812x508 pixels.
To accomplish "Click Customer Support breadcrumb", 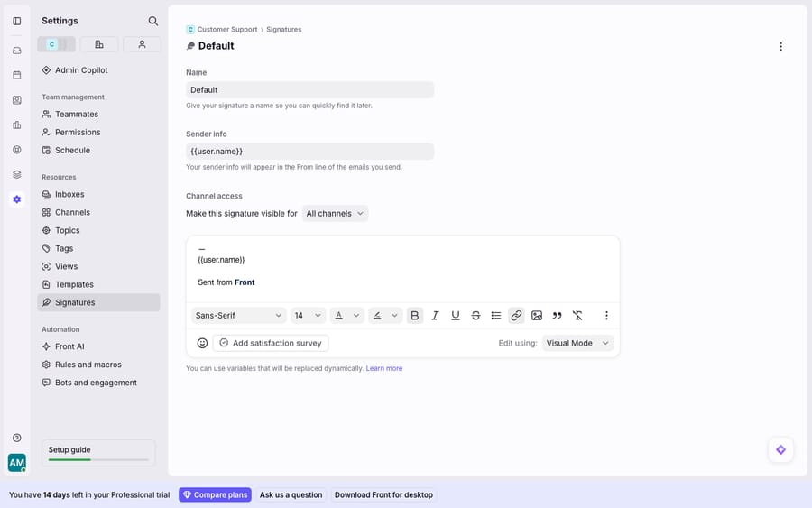I will [x=226, y=30].
